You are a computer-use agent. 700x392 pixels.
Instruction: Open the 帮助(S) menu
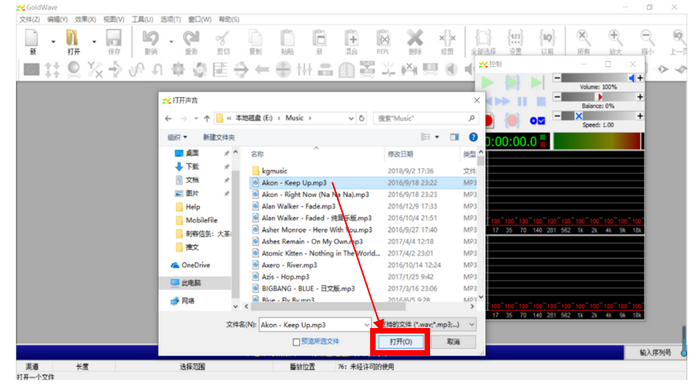229,19
